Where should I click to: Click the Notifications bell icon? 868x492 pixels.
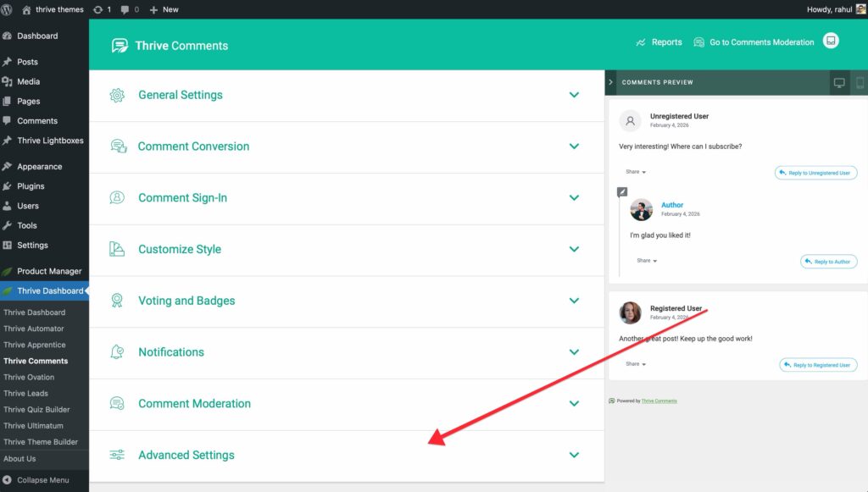tap(118, 352)
